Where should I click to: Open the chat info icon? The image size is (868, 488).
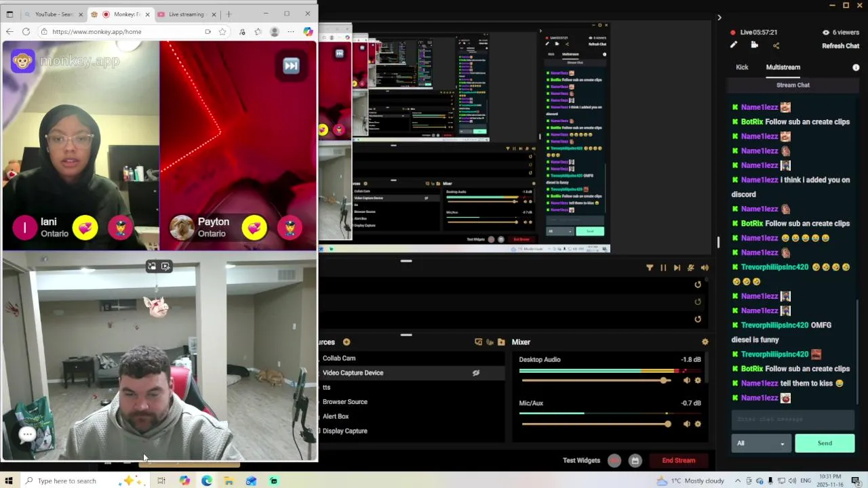pos(856,68)
